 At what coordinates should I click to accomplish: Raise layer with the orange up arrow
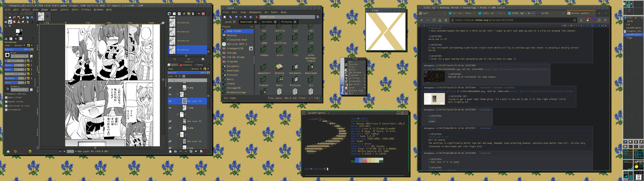(x=180, y=152)
